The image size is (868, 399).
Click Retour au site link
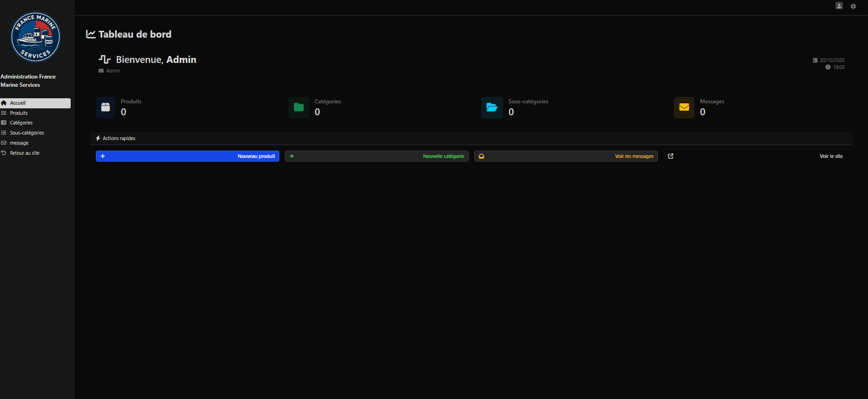[25, 153]
